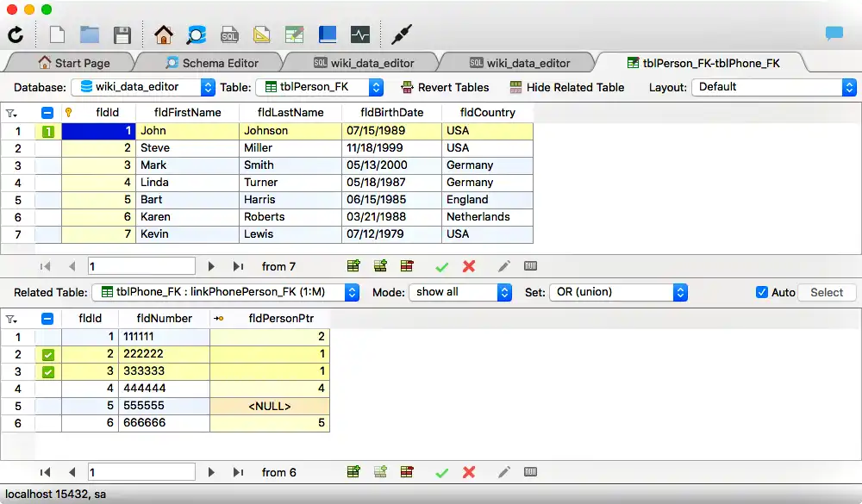Click the person table record number field
This screenshot has height=504, width=862.
point(141,266)
